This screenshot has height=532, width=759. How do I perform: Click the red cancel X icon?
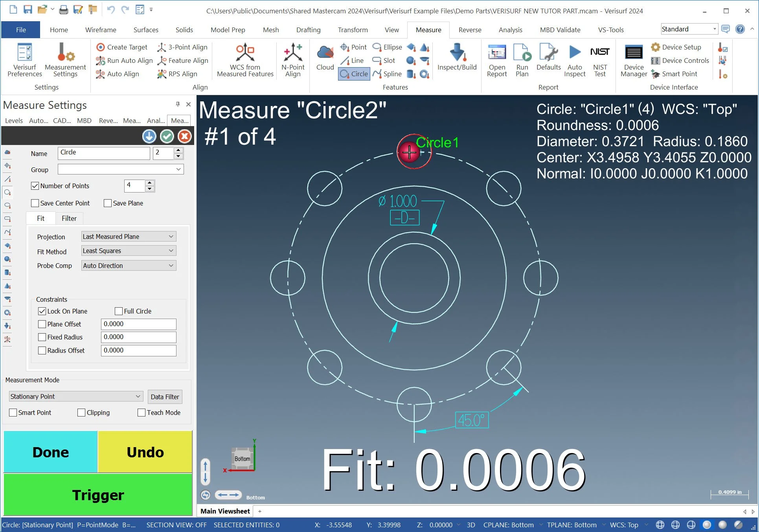tap(184, 136)
